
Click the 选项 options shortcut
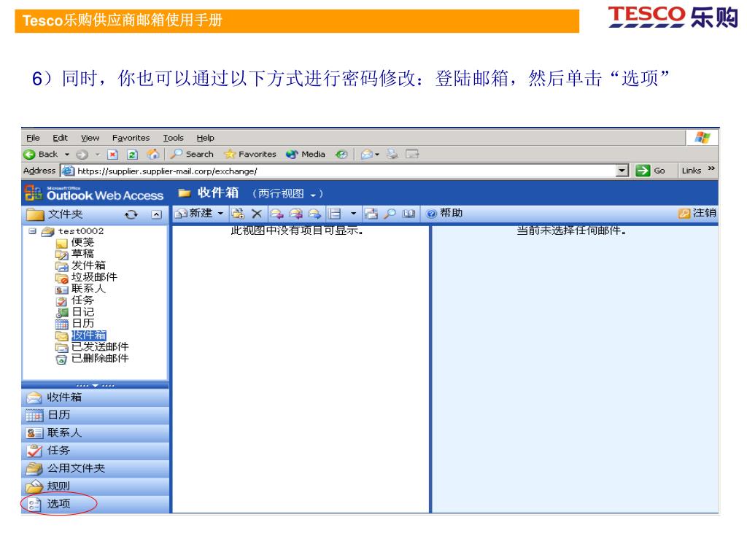96,504
